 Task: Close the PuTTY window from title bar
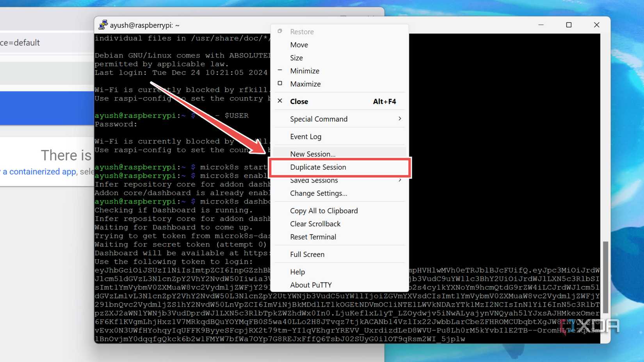click(596, 25)
